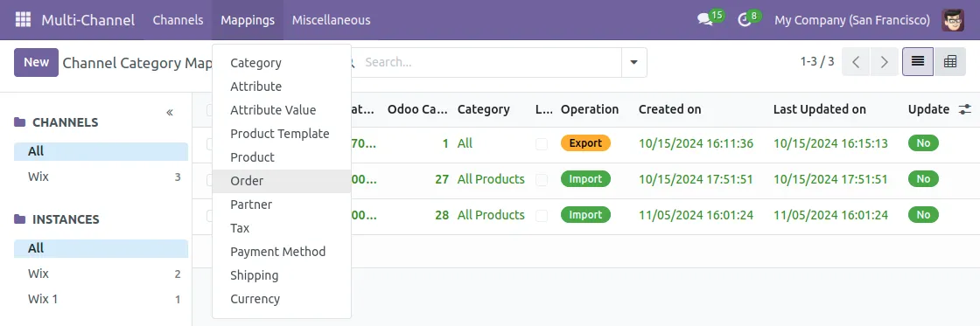The image size is (980, 326).
Task: Select Tax from Mappings menu
Action: 282,228
